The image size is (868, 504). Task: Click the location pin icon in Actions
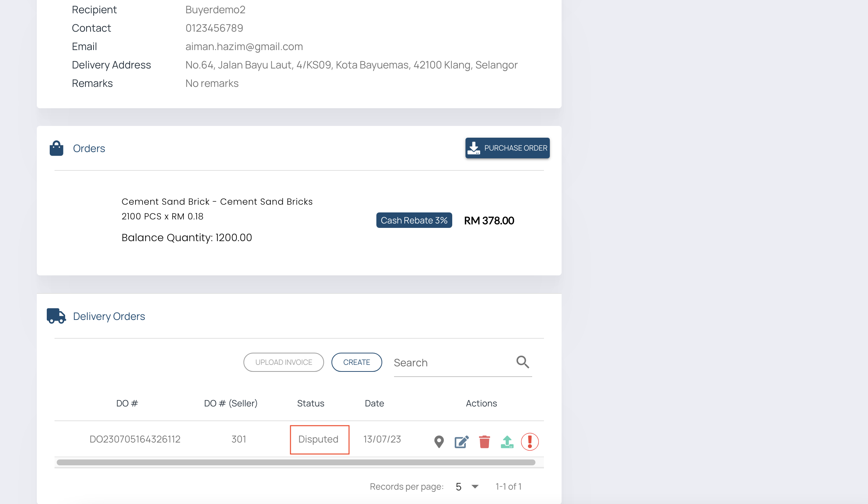coord(439,441)
